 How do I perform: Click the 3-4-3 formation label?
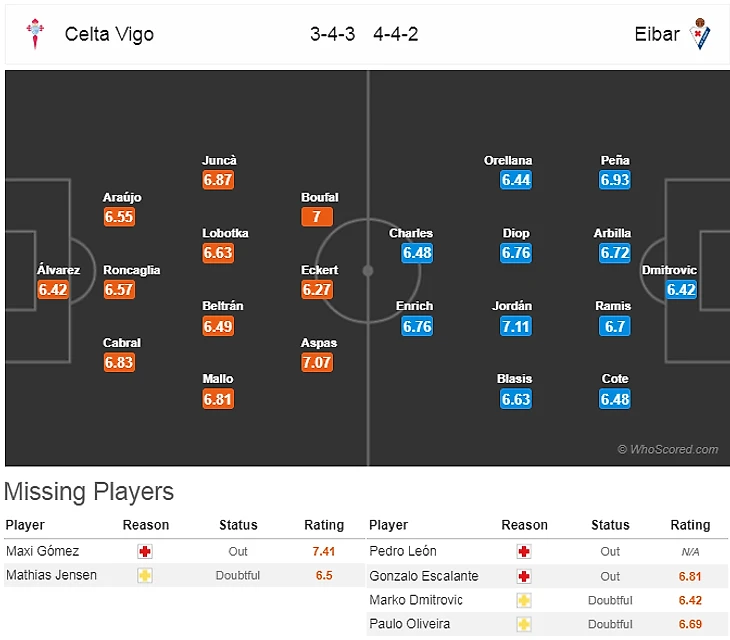tap(333, 35)
